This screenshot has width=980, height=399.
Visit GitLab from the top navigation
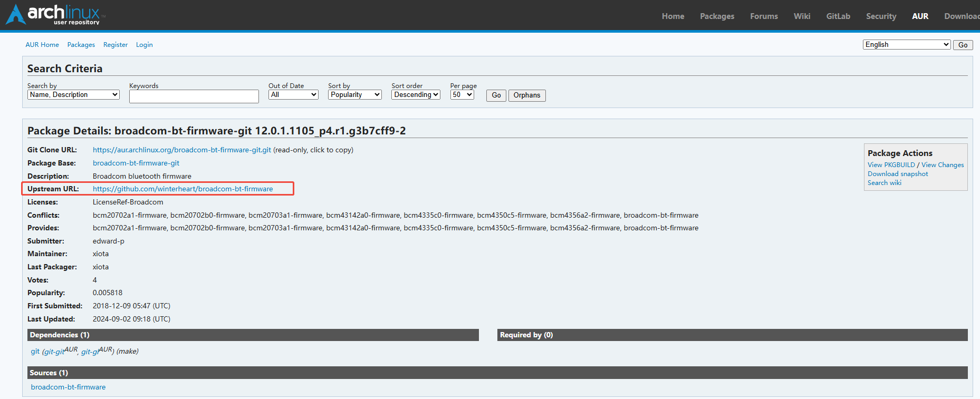click(x=838, y=16)
